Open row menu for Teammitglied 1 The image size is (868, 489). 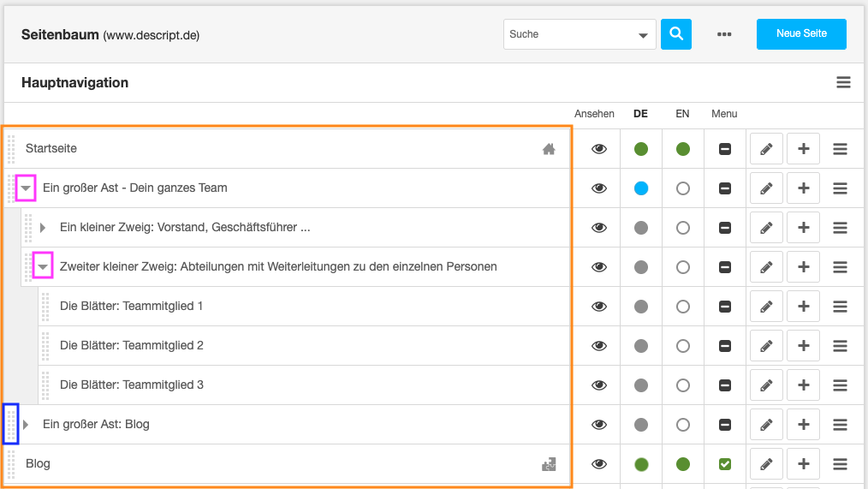[x=840, y=307]
